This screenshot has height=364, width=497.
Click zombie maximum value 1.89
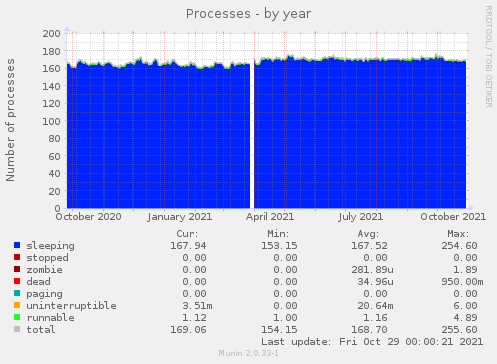(x=465, y=270)
